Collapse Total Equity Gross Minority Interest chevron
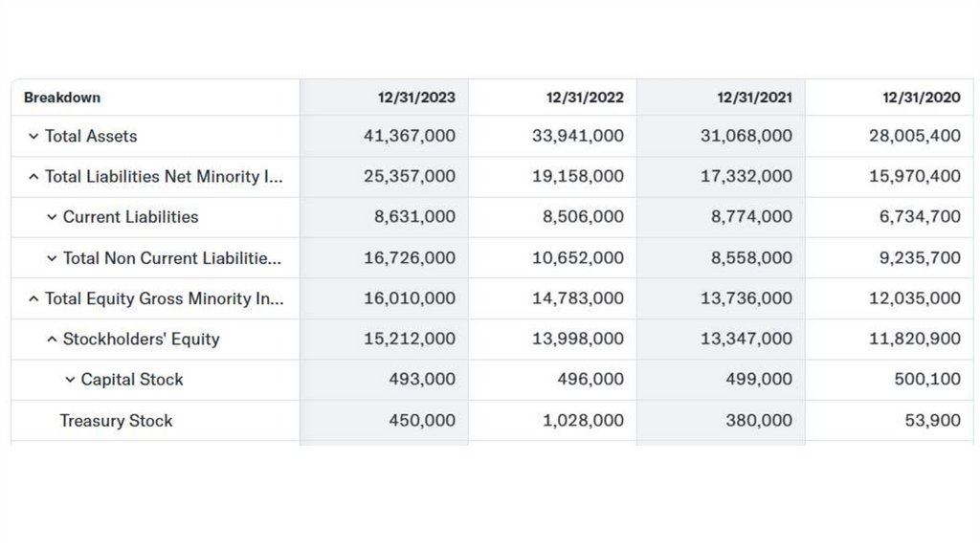The image size is (980, 549). (x=33, y=298)
